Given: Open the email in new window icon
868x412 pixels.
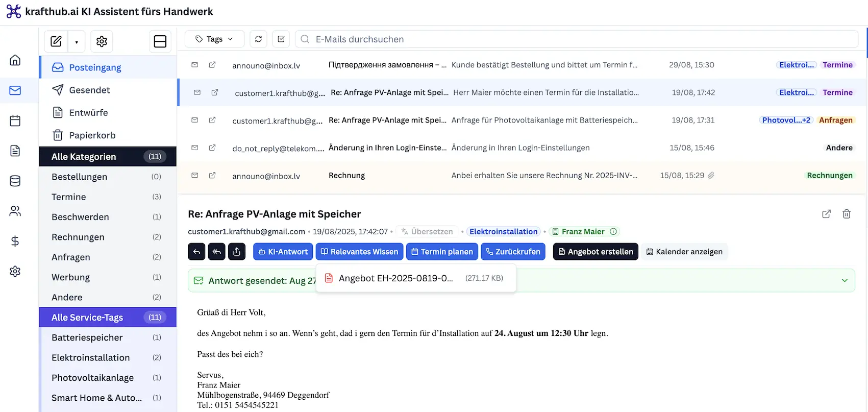Looking at the screenshot, I should coord(826,214).
